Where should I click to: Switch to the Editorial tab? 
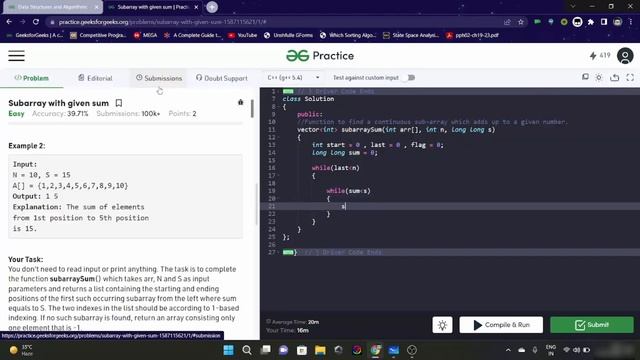tap(95, 78)
